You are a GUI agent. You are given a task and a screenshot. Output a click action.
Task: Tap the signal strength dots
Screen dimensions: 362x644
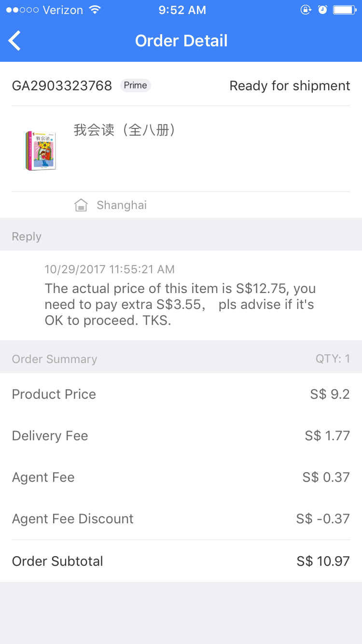coord(22,10)
